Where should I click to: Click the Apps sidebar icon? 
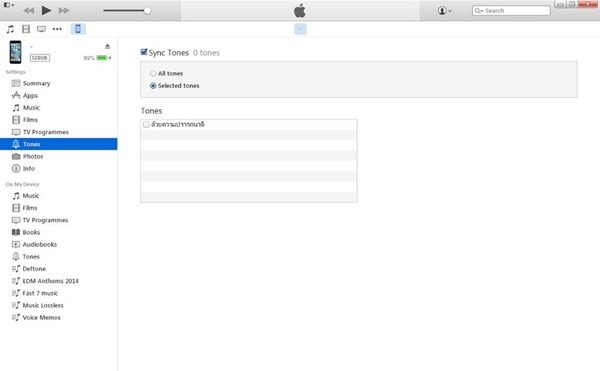(x=16, y=95)
